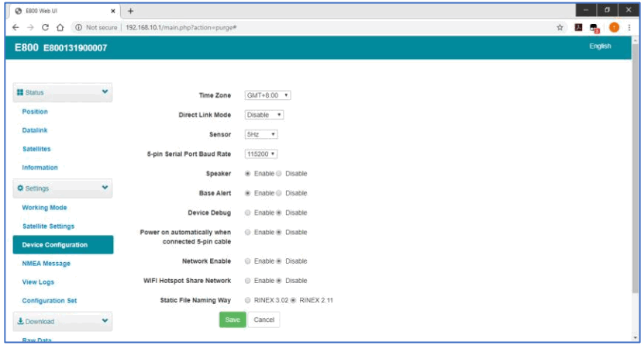
Task: Select Enable for Network Enable
Action: 248,261
